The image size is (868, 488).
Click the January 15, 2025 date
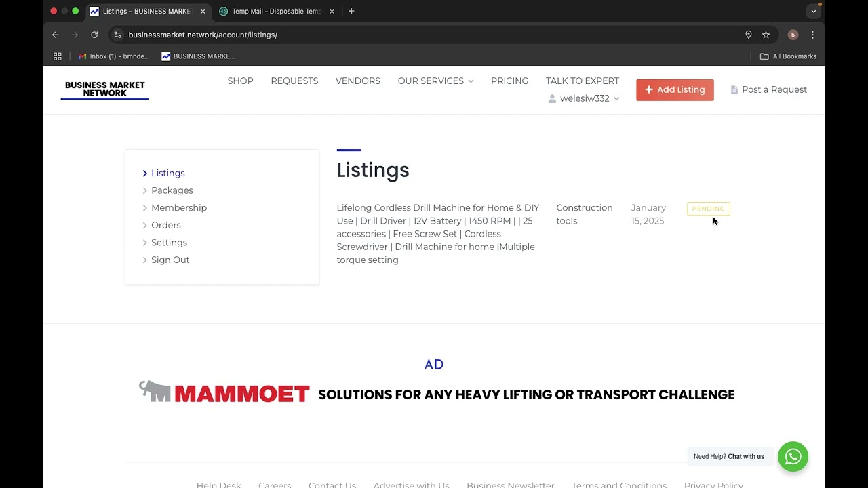[648, 214]
